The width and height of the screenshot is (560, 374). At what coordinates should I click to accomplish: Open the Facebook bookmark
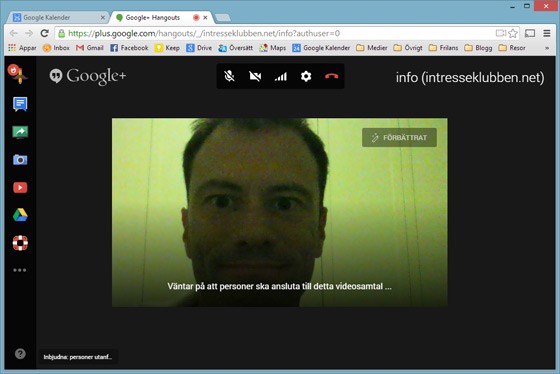pyautogui.click(x=129, y=48)
